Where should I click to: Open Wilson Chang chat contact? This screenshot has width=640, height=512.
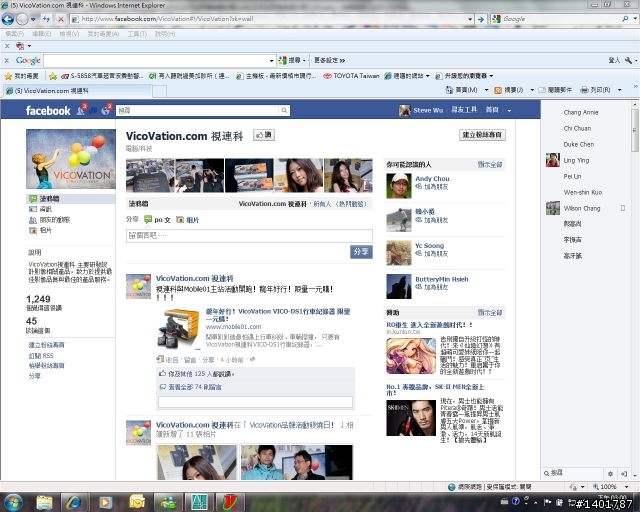point(582,208)
